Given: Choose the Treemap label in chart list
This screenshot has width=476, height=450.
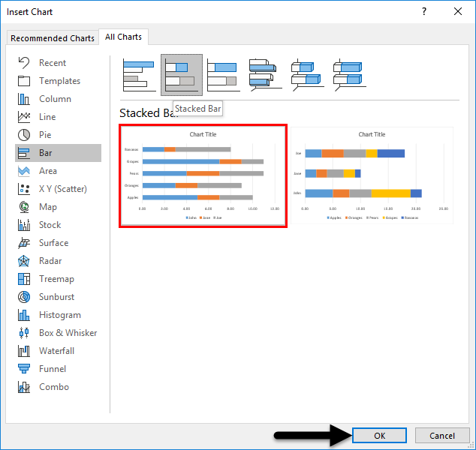Looking at the screenshot, I should click(x=56, y=279).
